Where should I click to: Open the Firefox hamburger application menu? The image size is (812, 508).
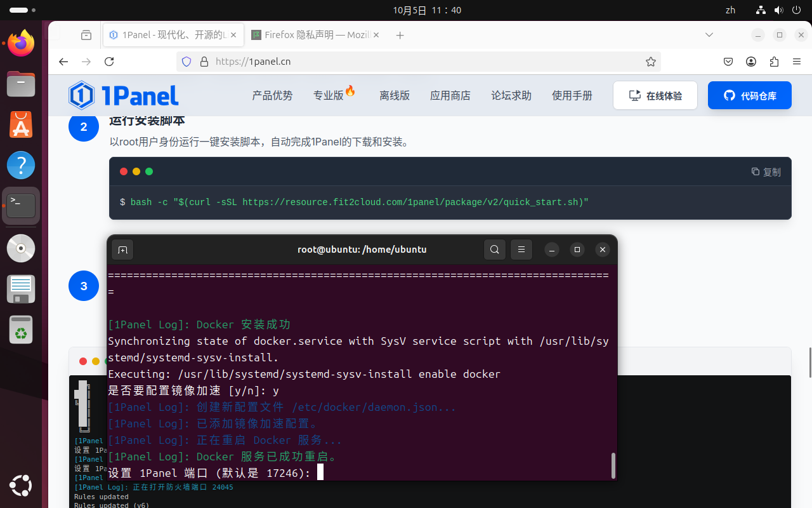click(x=797, y=62)
